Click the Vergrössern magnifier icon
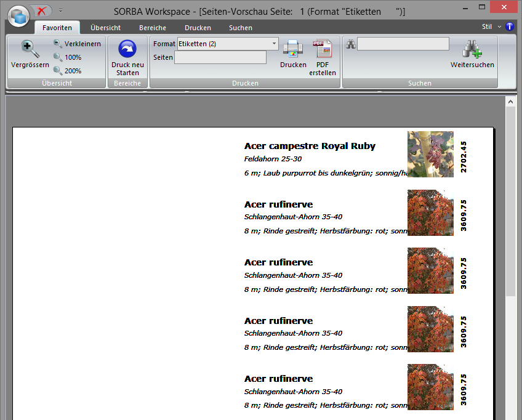 tap(30, 49)
